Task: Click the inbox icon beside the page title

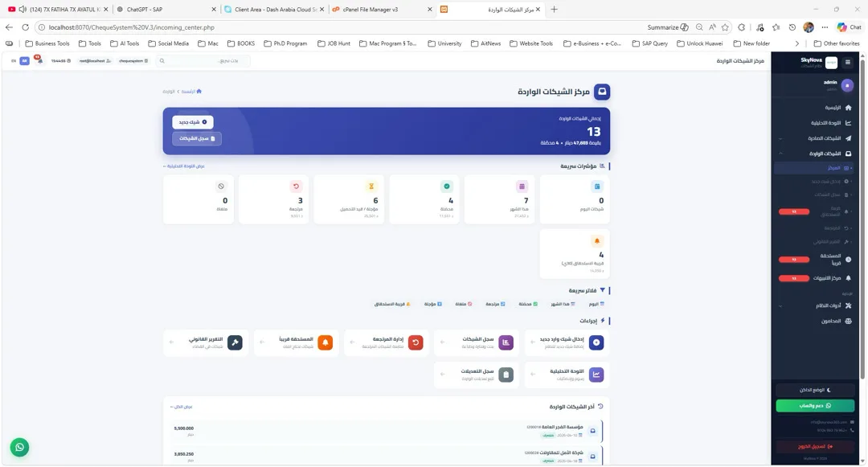Action: [602, 92]
